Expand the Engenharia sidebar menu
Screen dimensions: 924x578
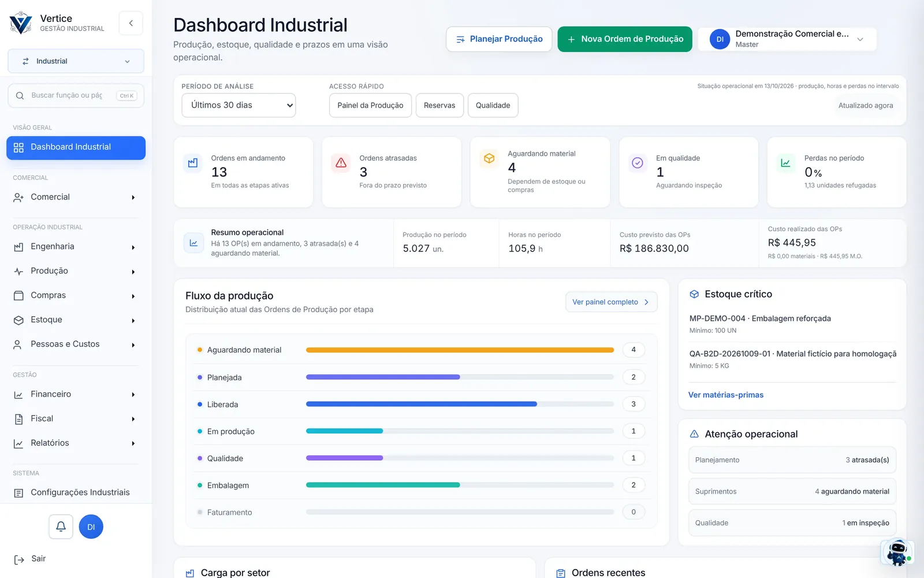coord(76,247)
